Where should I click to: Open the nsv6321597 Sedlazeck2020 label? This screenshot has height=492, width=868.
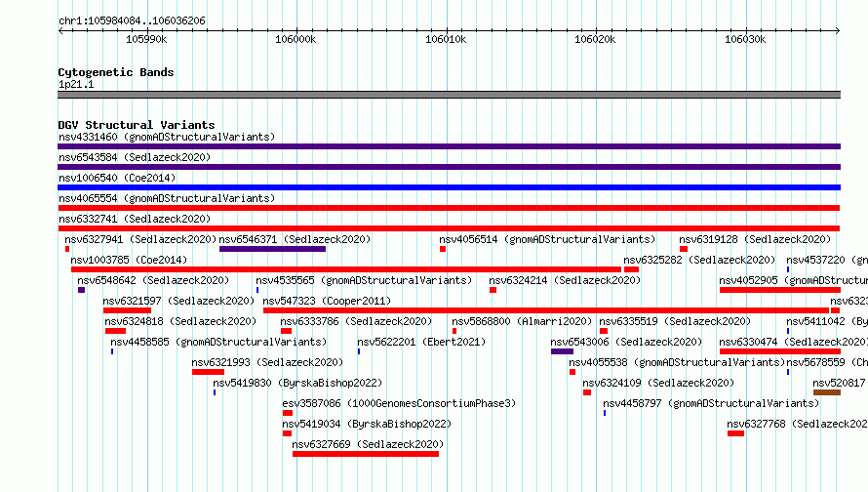(178, 301)
